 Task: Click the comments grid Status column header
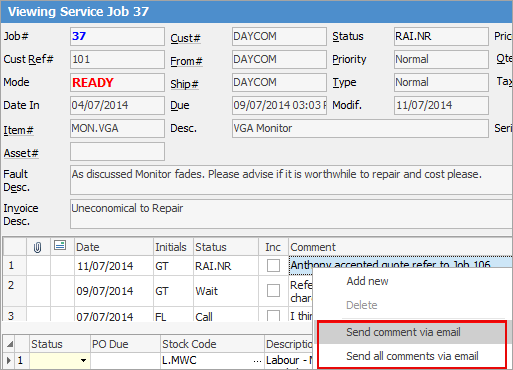226,247
